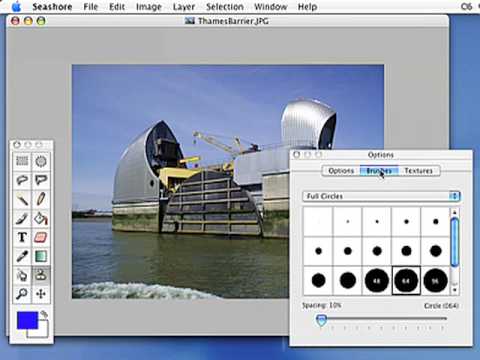
Task: Switch to the Brushes tab
Action: click(379, 171)
